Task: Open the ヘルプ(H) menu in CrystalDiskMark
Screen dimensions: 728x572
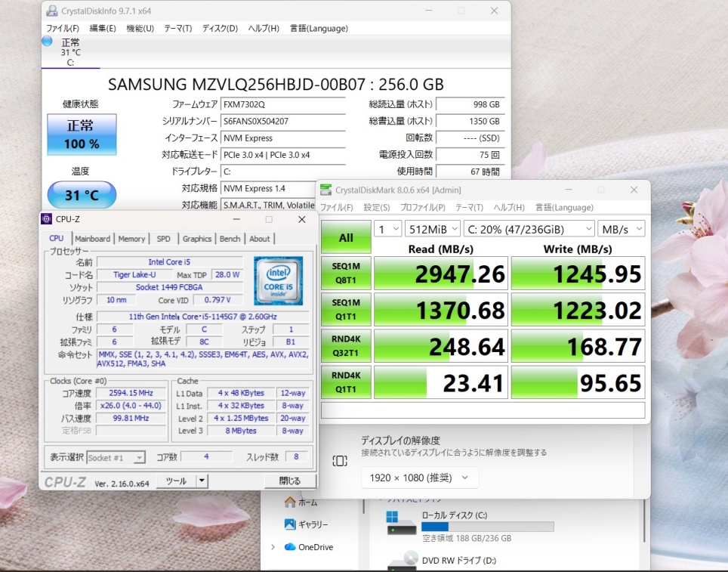Action: pos(509,207)
